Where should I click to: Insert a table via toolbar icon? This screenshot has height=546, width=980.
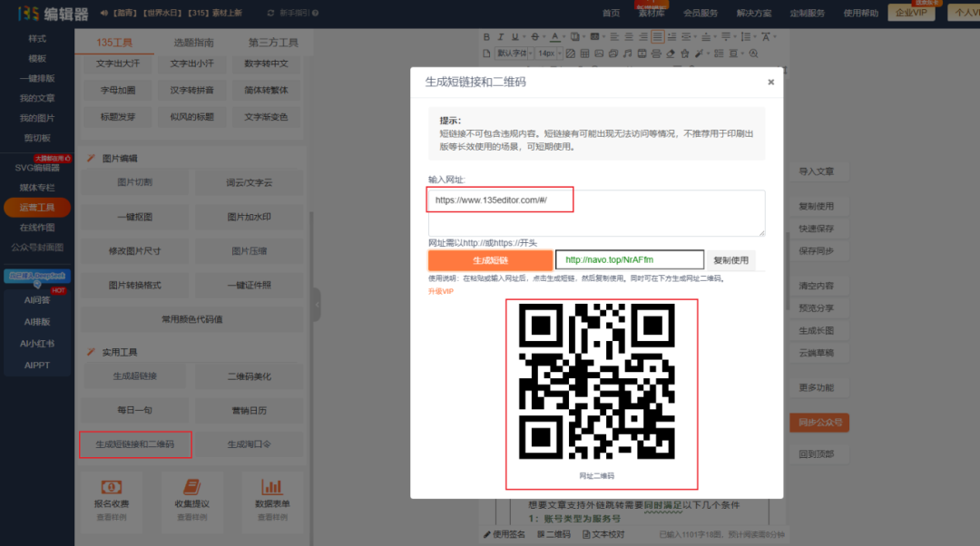pyautogui.click(x=584, y=54)
